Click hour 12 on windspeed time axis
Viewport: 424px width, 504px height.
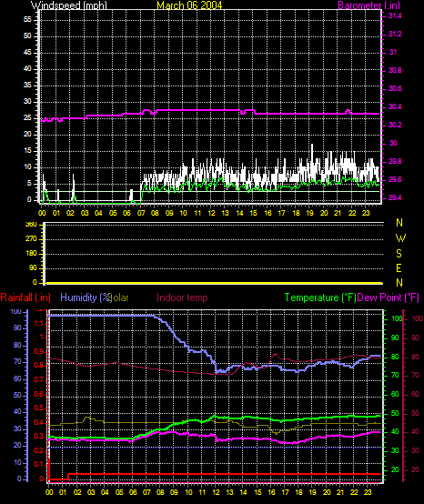click(211, 213)
